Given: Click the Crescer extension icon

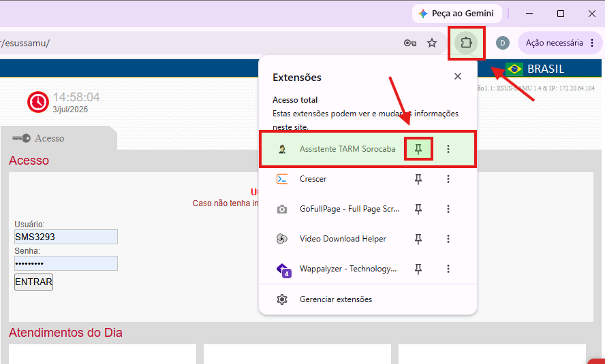Looking at the screenshot, I should click(x=282, y=179).
